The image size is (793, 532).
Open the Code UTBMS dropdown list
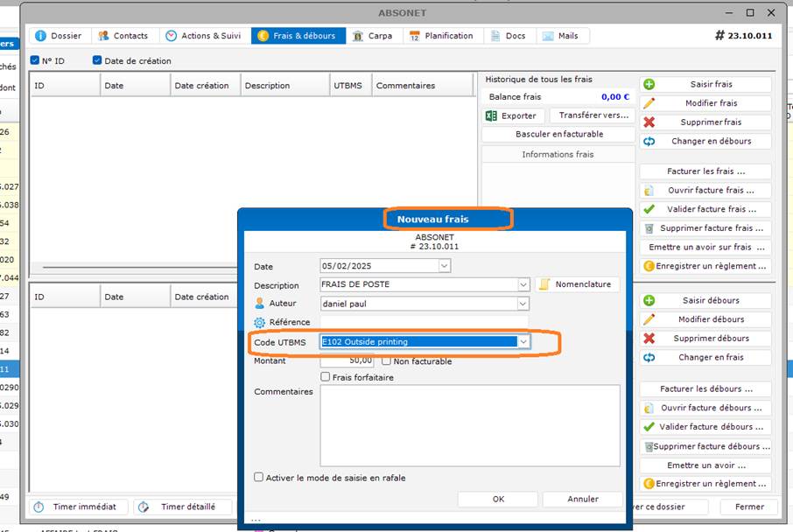pyautogui.click(x=523, y=341)
